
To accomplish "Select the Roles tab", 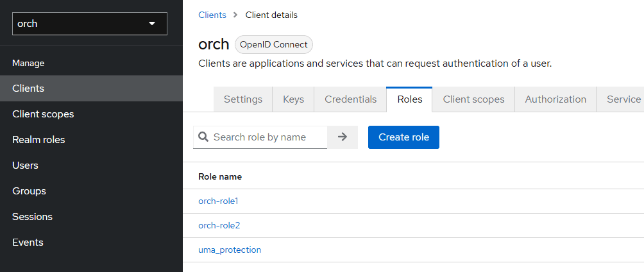I will pos(409,99).
